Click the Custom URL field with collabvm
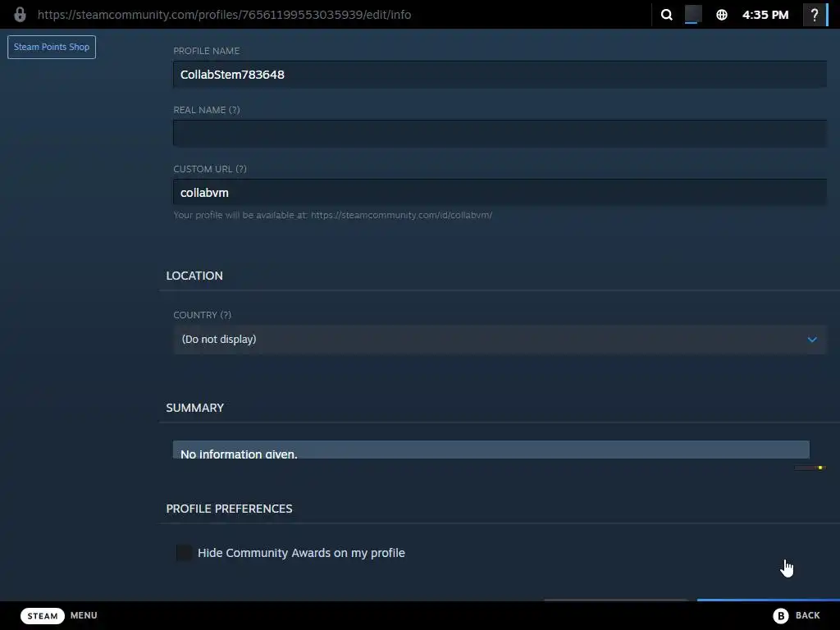This screenshot has height=630, width=840. 500,192
